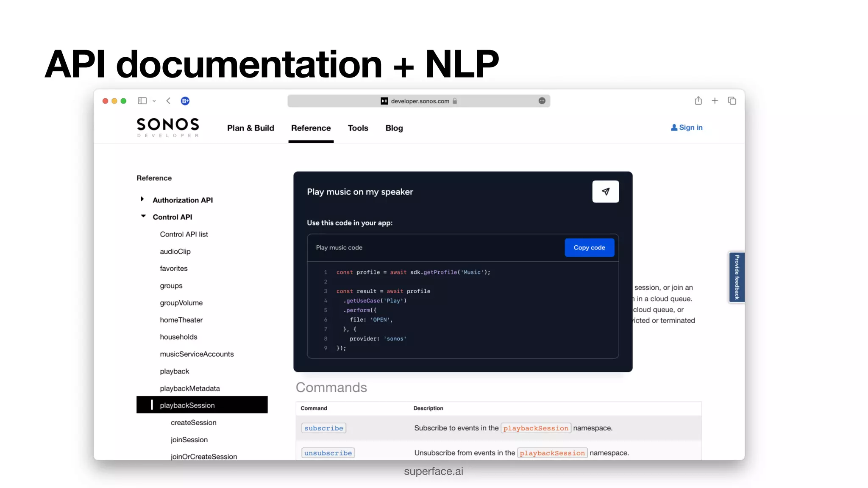Open the Tools menu item

[x=358, y=128]
